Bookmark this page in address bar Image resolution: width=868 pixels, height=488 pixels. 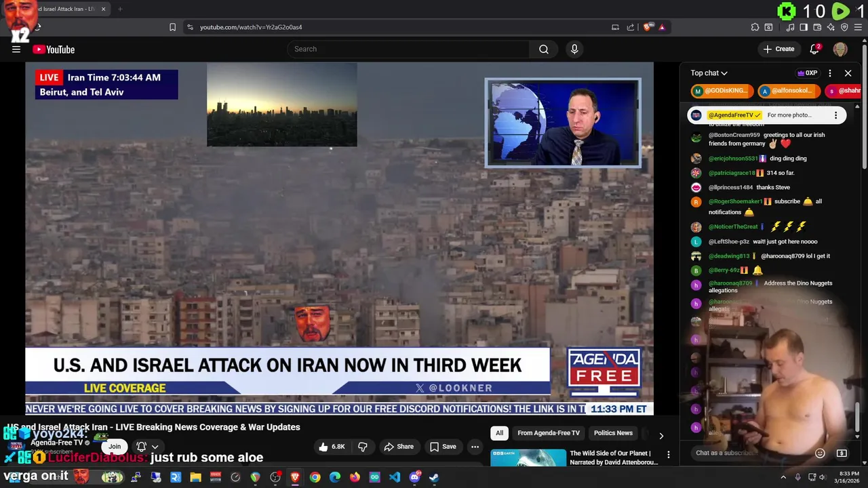(172, 27)
